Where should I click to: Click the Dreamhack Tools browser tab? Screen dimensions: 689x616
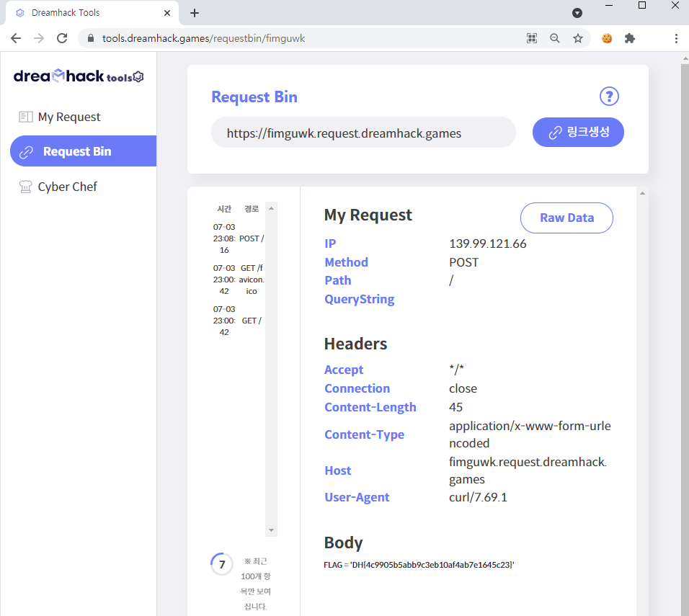point(92,13)
